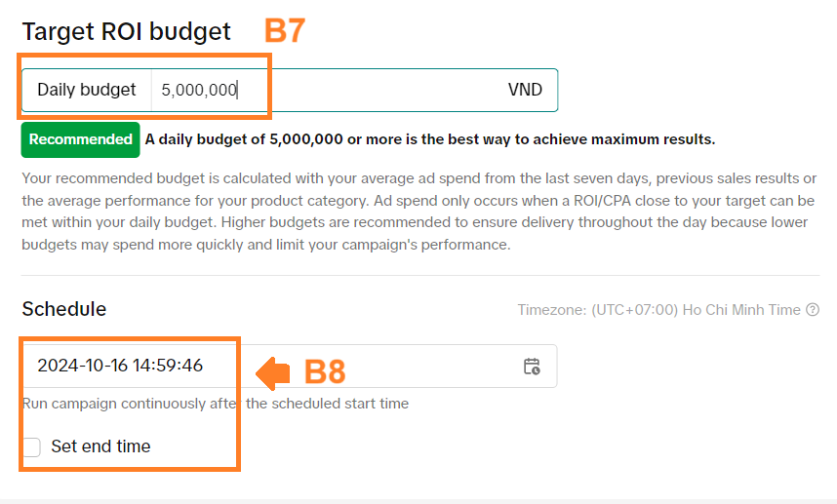The width and height of the screenshot is (837, 504).
Task: Click the "Set end time" label text
Action: click(100, 446)
